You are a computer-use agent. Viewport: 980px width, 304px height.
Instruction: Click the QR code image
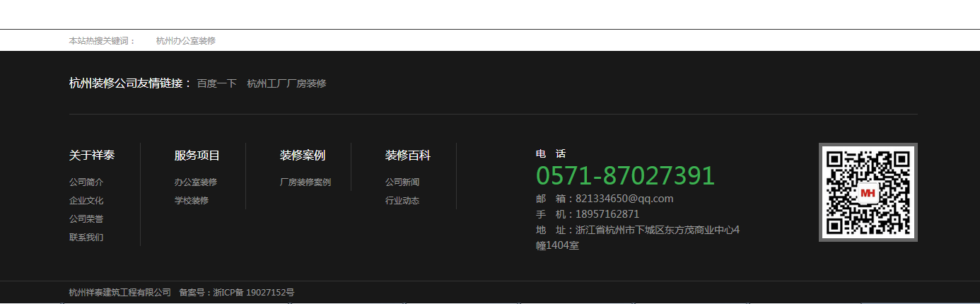(x=868, y=192)
